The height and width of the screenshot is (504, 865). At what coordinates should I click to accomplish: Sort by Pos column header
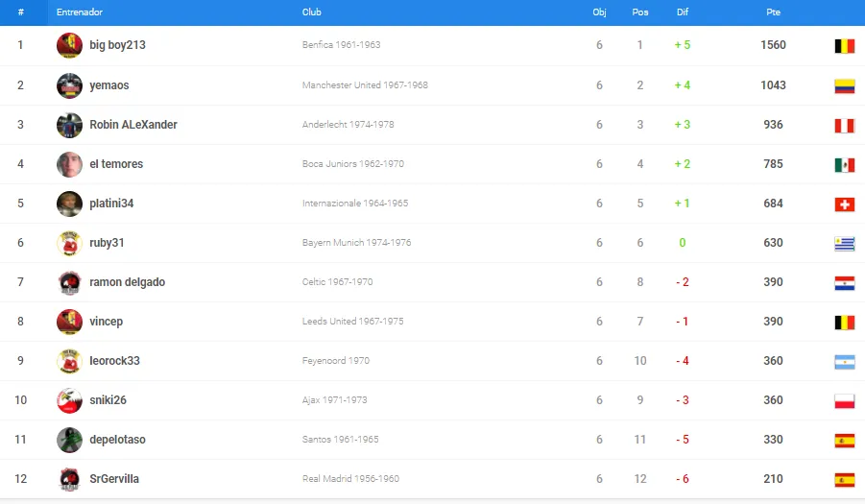(640, 12)
